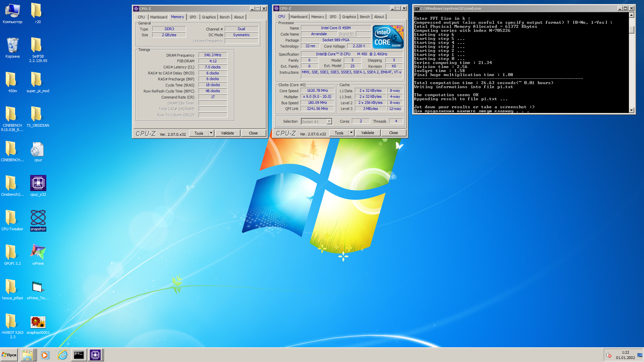Switch to Mainboard tab in right CPU-Z window
Screen dimensions: 644x362
299,17
